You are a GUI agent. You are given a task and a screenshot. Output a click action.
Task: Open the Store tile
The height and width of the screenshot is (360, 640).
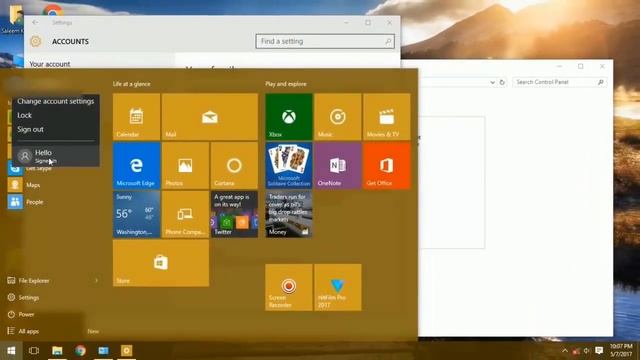pyautogui.click(x=161, y=263)
